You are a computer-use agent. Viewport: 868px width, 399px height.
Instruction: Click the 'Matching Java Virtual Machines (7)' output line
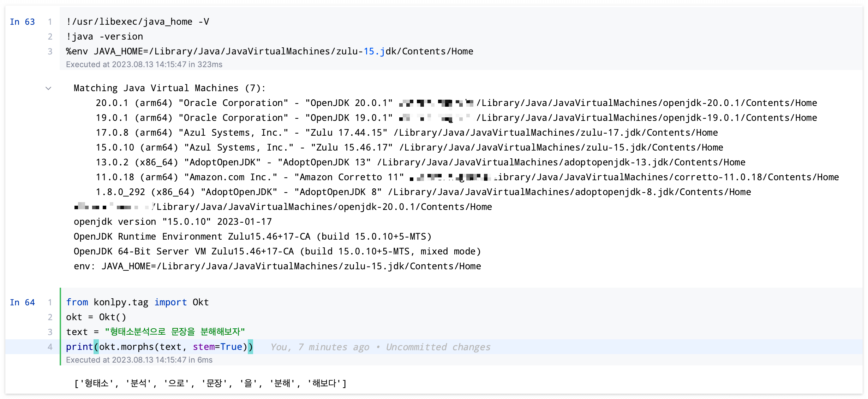click(x=169, y=88)
